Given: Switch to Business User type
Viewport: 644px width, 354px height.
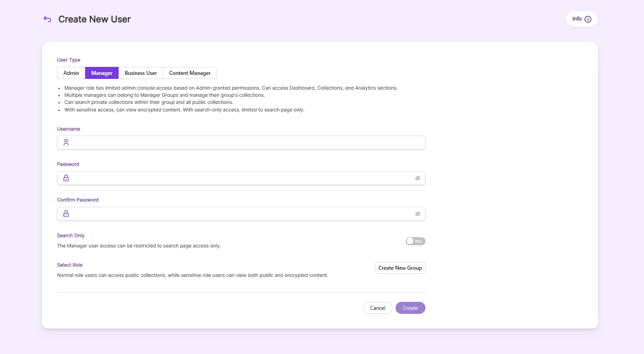Looking at the screenshot, I should pos(141,73).
